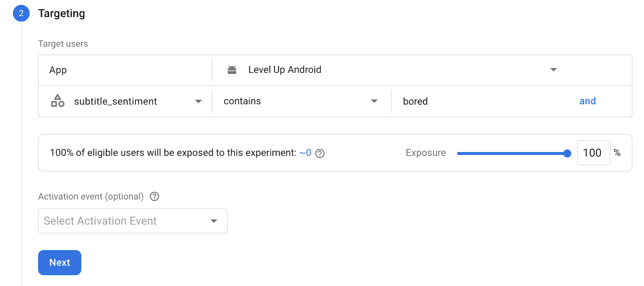Viewport: 644px width, 286px height.
Task: Click the dropdown arrow beside contains operator
Action: (374, 101)
